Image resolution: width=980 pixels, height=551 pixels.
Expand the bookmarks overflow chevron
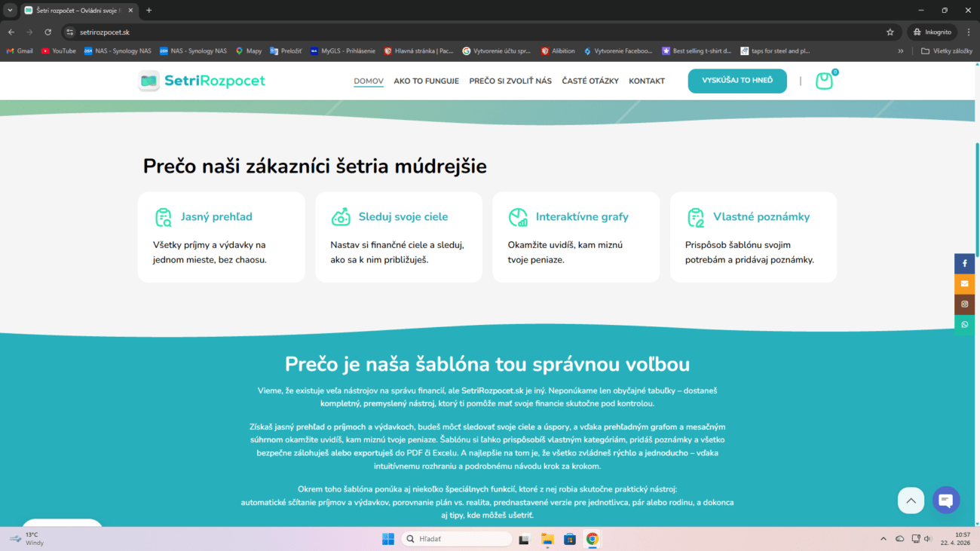[x=900, y=51]
